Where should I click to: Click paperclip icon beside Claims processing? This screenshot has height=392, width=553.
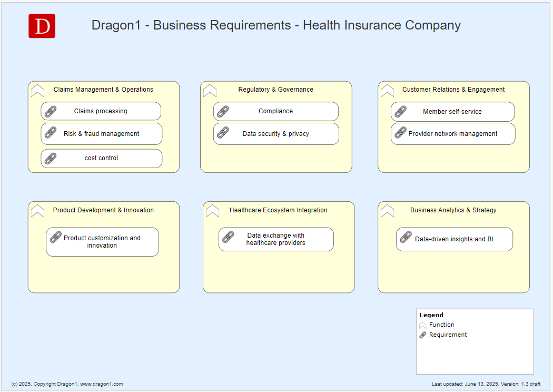tap(51, 112)
